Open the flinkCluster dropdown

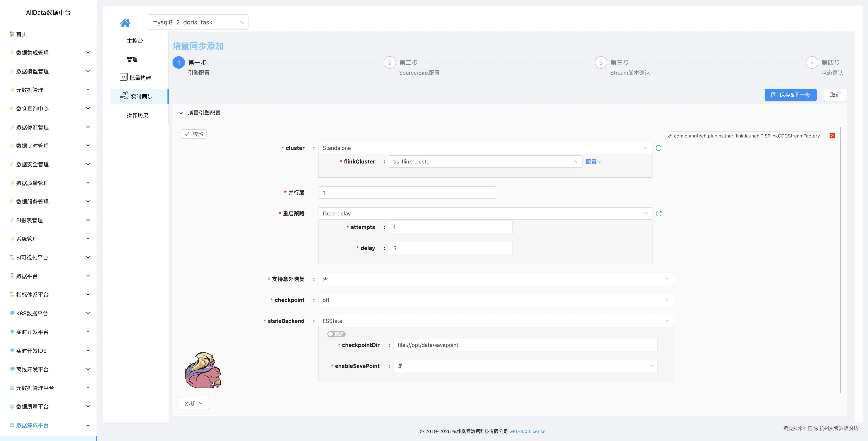(485, 162)
